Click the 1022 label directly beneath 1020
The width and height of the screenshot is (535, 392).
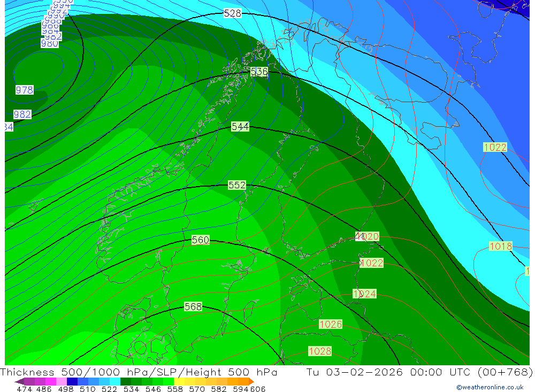coord(372,263)
